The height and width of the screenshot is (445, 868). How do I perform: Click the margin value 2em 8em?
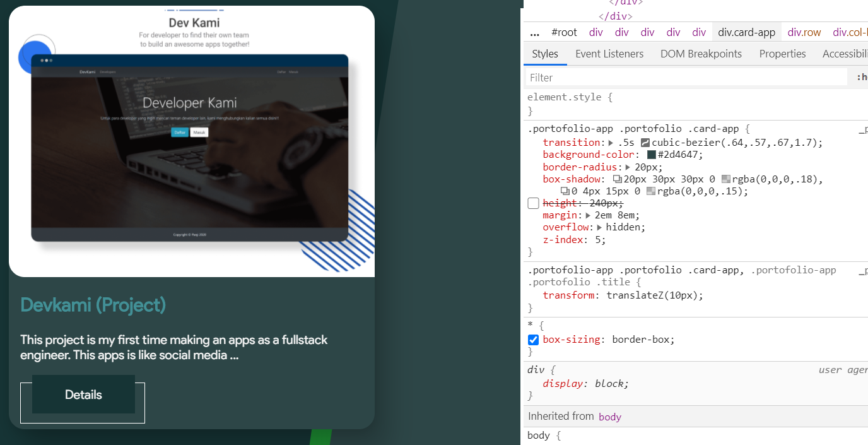coord(616,215)
